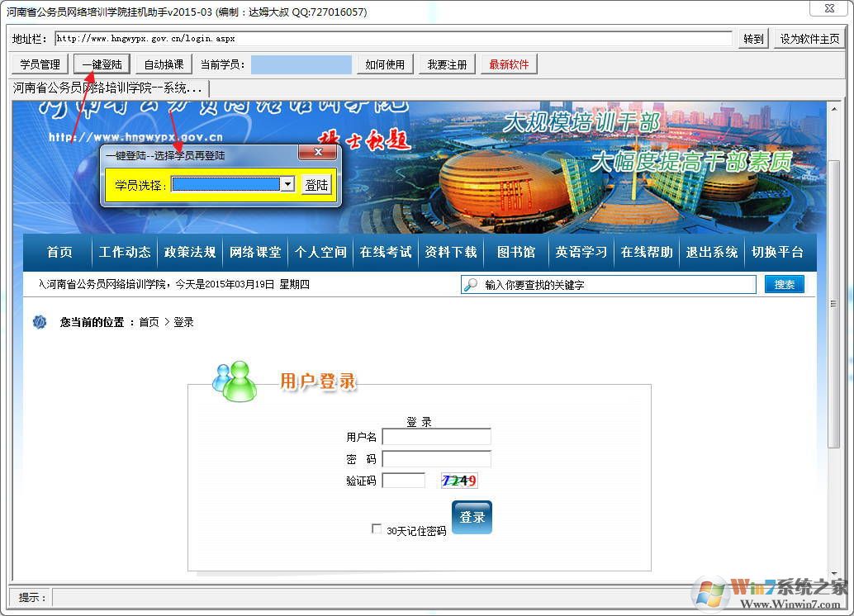
Task: Switch to 在线考试 online exam section
Action: coord(385,253)
